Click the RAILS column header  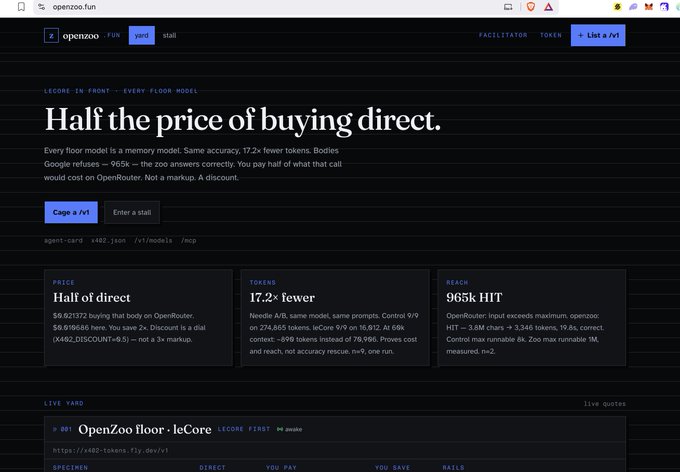click(454, 468)
